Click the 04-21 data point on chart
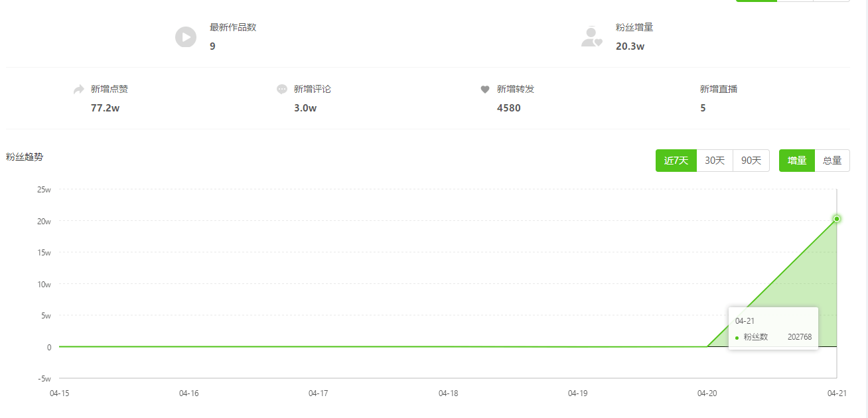 coord(837,219)
